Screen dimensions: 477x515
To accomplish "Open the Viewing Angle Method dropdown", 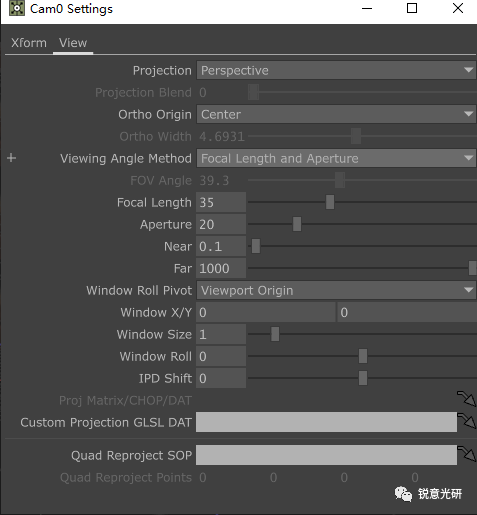I will pos(336,158).
